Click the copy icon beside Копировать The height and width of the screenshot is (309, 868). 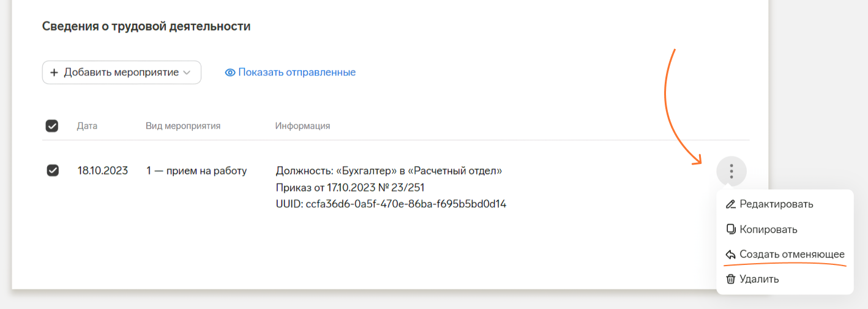(730, 229)
